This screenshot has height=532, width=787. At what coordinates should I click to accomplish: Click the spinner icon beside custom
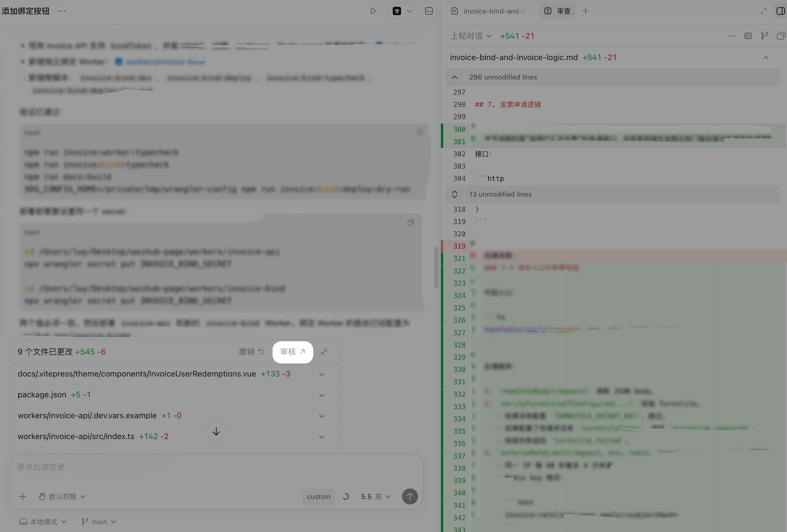pyautogui.click(x=345, y=496)
